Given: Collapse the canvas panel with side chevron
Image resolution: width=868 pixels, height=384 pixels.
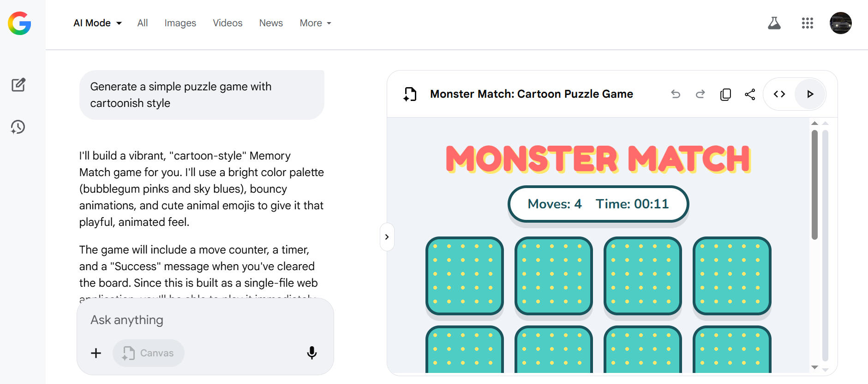Looking at the screenshot, I should (x=387, y=237).
